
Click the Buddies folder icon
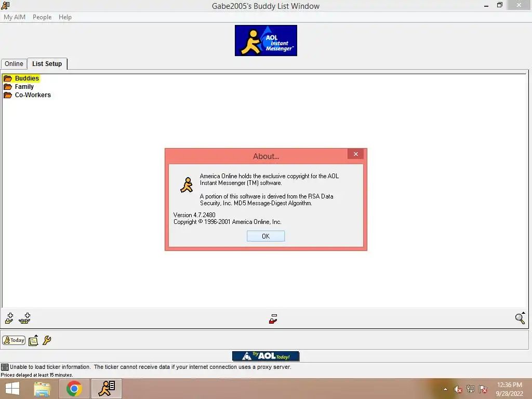coord(8,78)
